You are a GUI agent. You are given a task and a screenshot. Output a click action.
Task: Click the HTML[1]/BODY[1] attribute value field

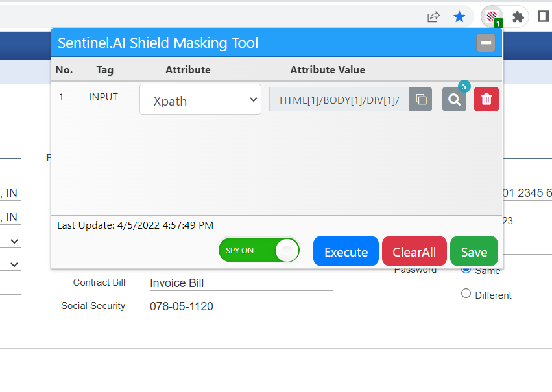coord(339,100)
